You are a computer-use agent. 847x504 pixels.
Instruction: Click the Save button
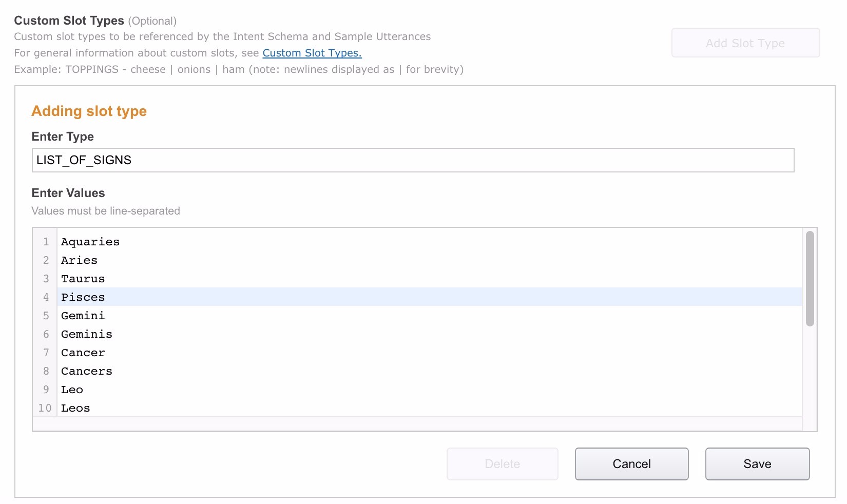757,464
